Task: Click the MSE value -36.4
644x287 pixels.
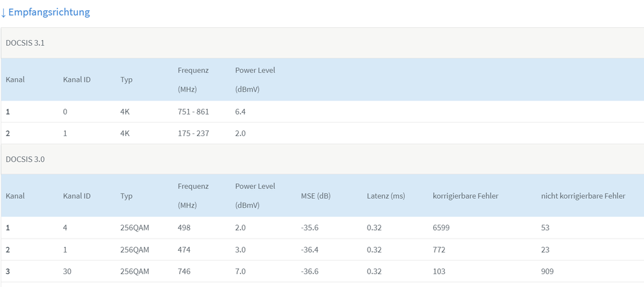Action: (x=310, y=250)
